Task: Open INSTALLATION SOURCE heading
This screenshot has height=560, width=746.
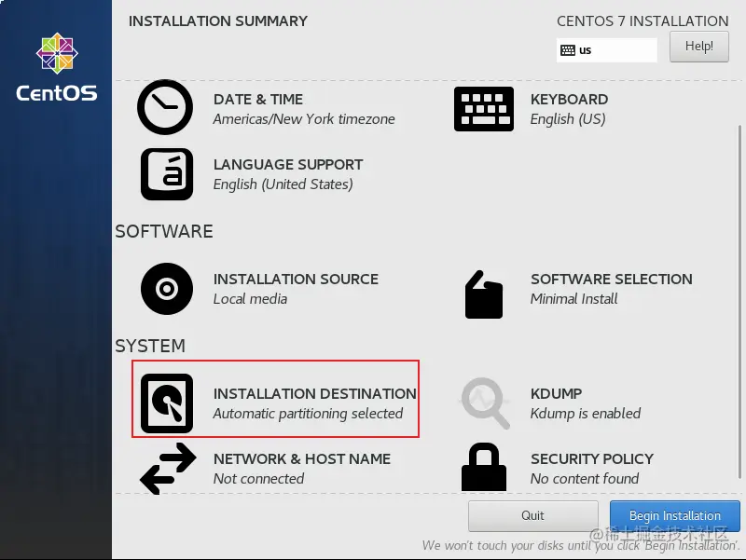Action: pos(296,279)
